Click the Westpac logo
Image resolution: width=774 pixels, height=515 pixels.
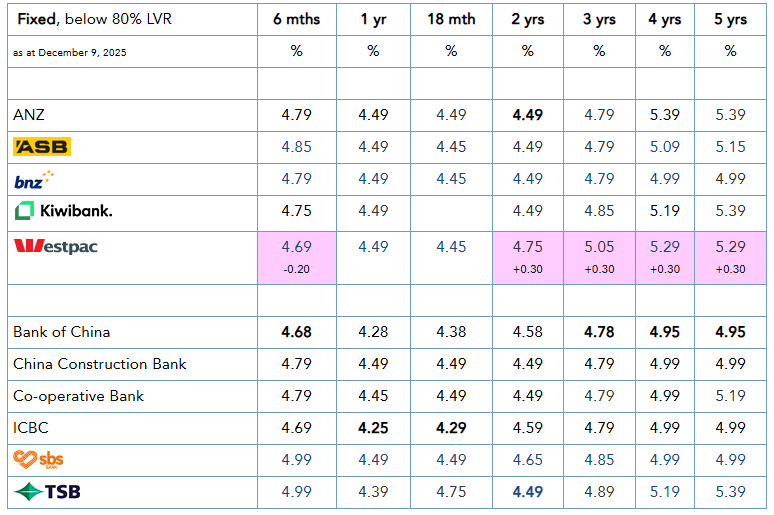click(x=55, y=246)
